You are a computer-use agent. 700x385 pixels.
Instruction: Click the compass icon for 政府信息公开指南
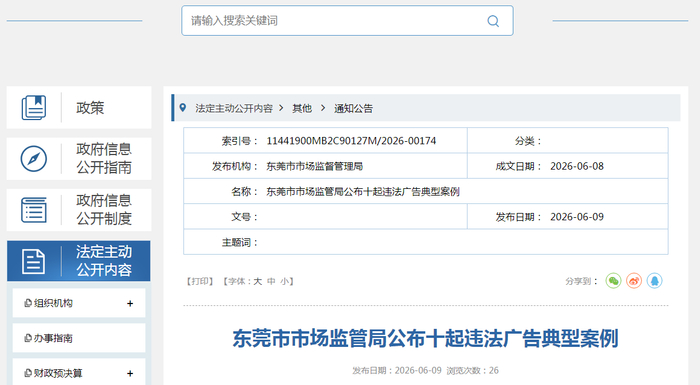(34, 159)
